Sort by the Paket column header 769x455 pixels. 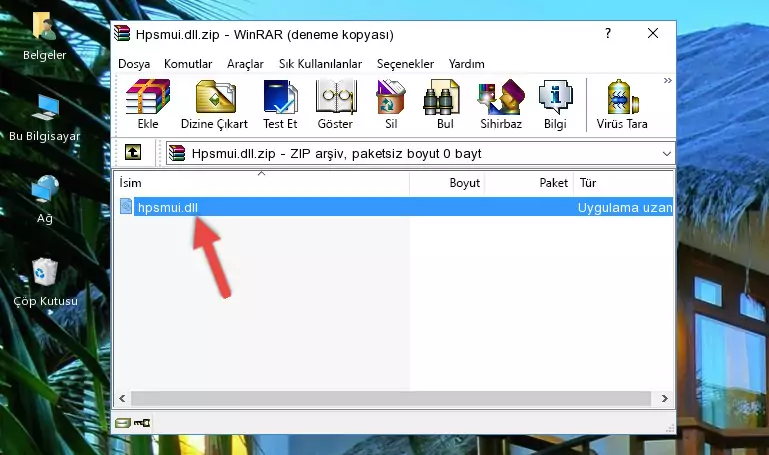[529, 183]
